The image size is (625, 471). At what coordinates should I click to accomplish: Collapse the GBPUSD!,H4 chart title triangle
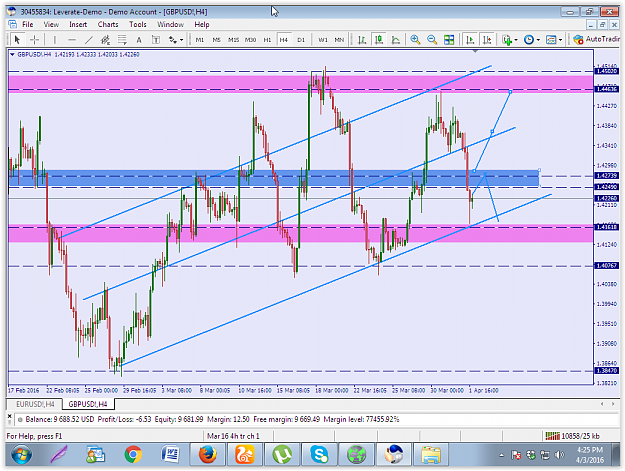coord(12,55)
